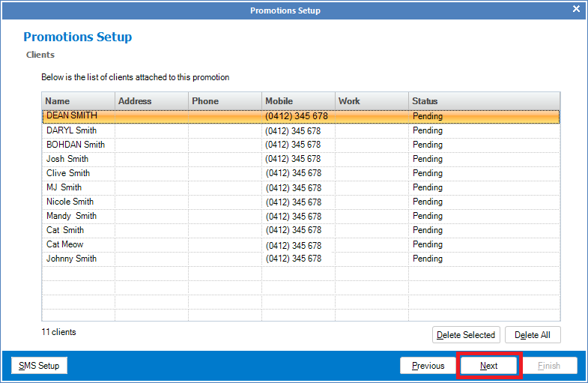The width and height of the screenshot is (588, 383).
Task: Select Nicole Smith's row
Action: [70, 202]
